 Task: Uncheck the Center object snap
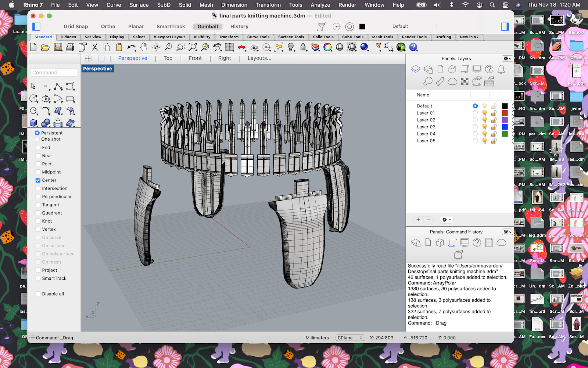pyautogui.click(x=38, y=180)
